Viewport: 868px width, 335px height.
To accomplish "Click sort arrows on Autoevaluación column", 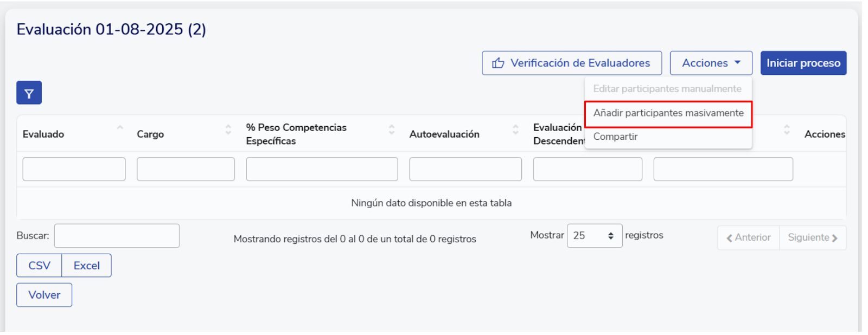I will pyautogui.click(x=515, y=130).
